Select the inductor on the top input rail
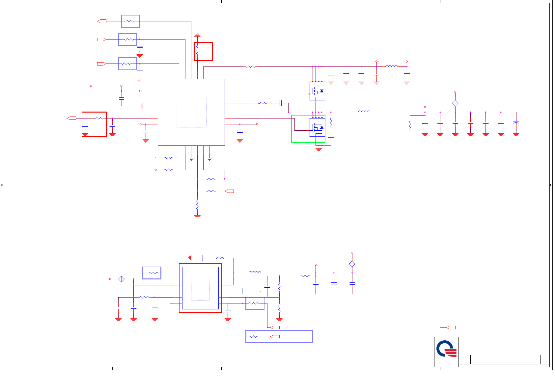The width and height of the screenshot is (555, 392). pos(392,66)
